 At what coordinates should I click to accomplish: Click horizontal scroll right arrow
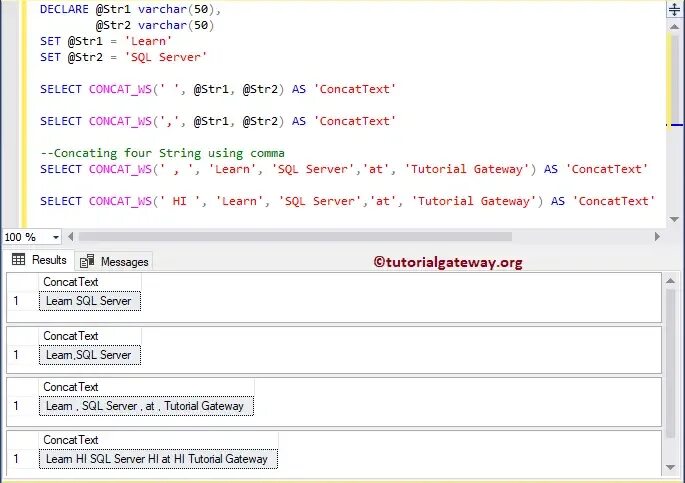tap(657, 237)
